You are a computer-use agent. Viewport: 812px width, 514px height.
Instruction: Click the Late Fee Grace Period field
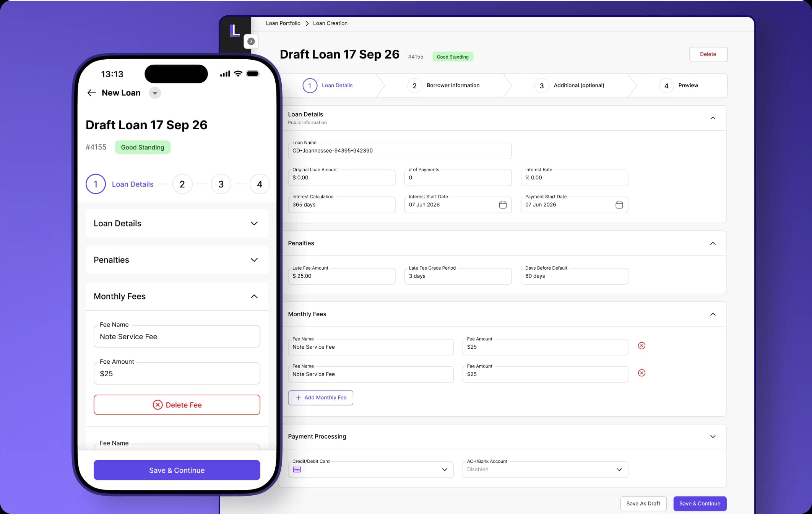[458, 276]
